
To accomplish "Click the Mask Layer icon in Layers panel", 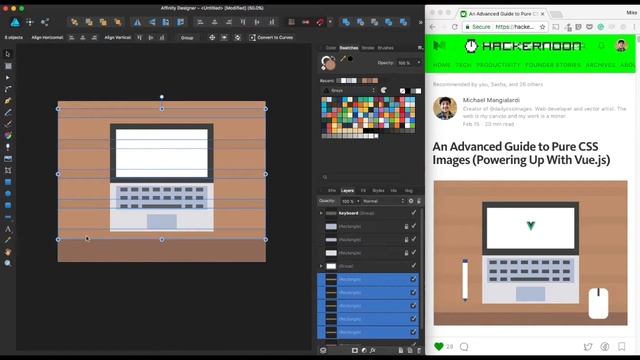I will coord(354,350).
